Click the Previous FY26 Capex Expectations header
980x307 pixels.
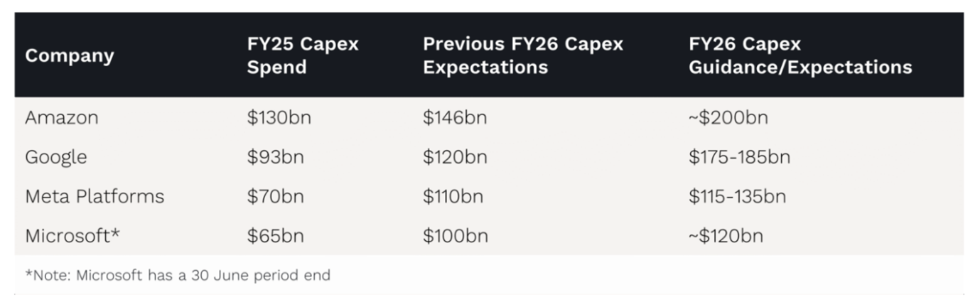tap(523, 55)
